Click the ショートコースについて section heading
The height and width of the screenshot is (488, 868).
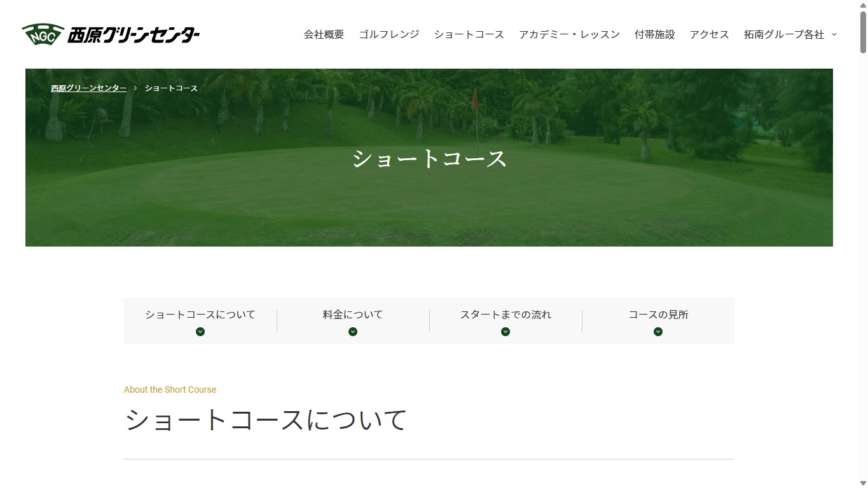point(265,420)
